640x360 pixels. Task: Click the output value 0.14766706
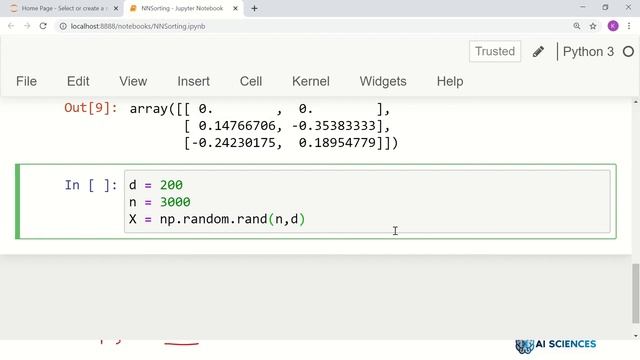237,126
